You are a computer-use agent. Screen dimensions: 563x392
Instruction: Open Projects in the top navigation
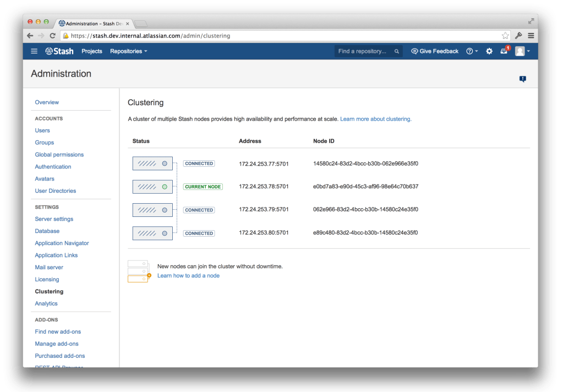coord(92,51)
